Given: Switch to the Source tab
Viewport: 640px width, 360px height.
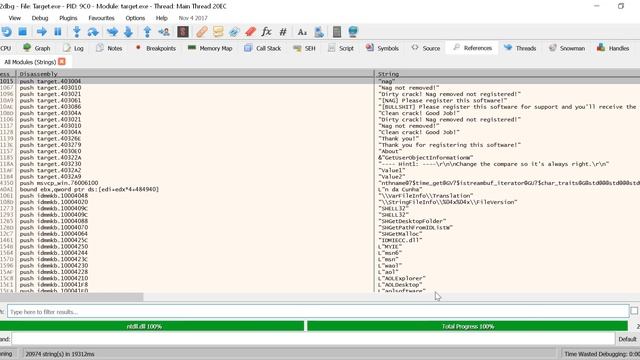Looking at the screenshot, I should [x=426, y=48].
